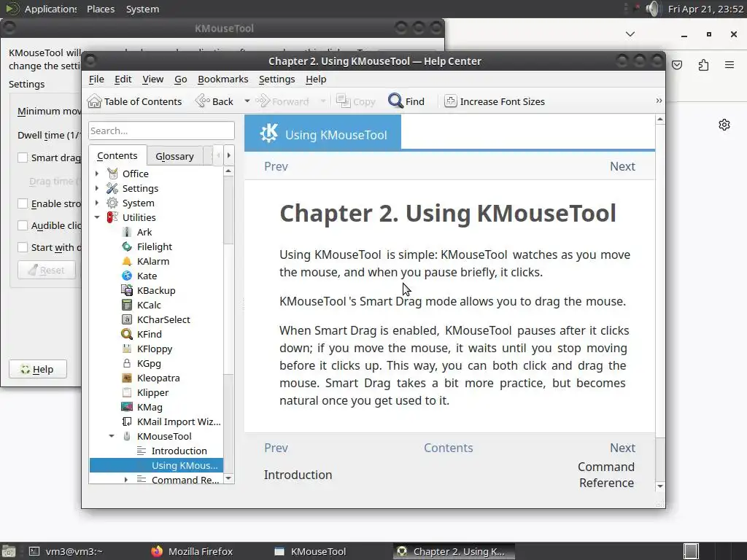Select the KMag icon in tree
Image resolution: width=747 pixels, height=560 pixels.
(x=127, y=407)
